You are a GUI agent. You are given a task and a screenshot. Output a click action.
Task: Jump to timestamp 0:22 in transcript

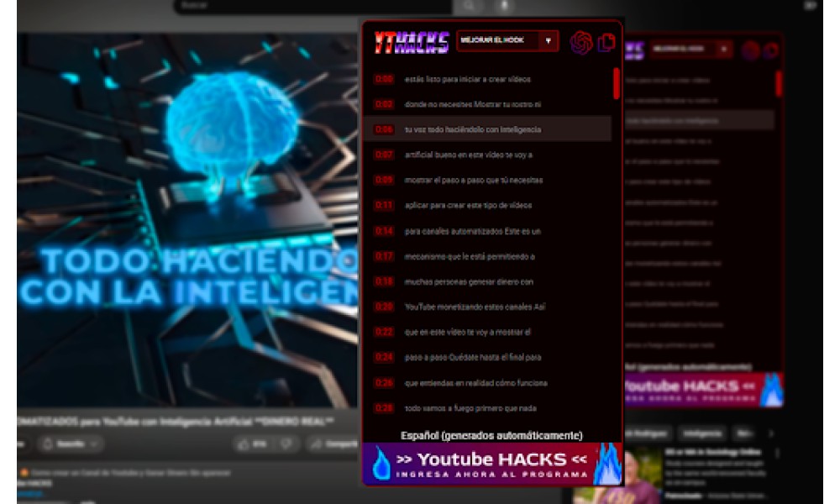384,332
